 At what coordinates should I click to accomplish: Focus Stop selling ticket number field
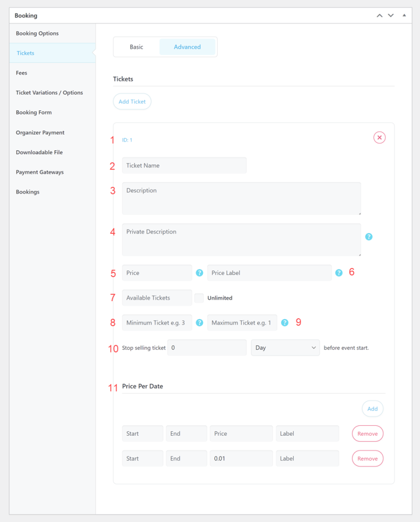(207, 348)
